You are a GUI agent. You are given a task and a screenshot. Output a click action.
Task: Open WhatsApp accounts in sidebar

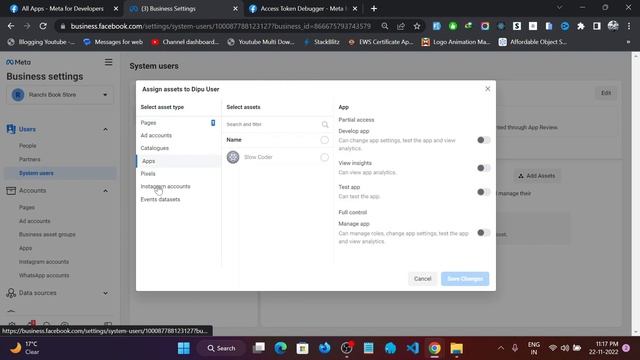pyautogui.click(x=44, y=275)
